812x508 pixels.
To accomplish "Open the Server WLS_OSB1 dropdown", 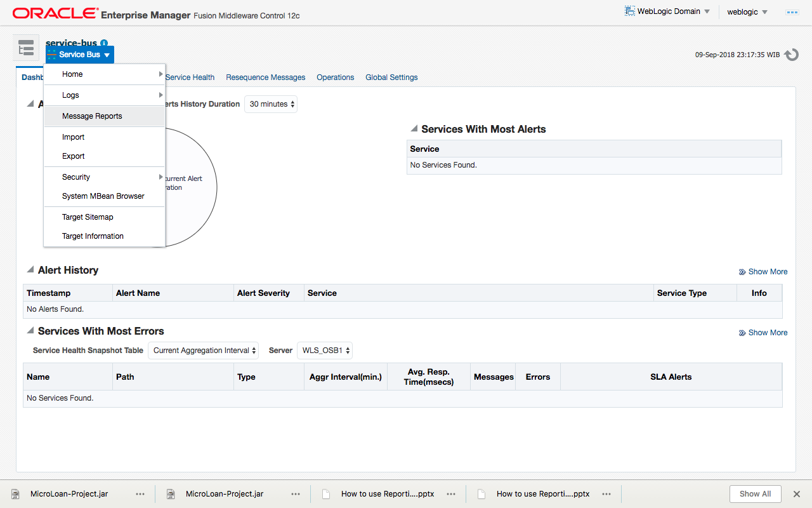I will 324,350.
